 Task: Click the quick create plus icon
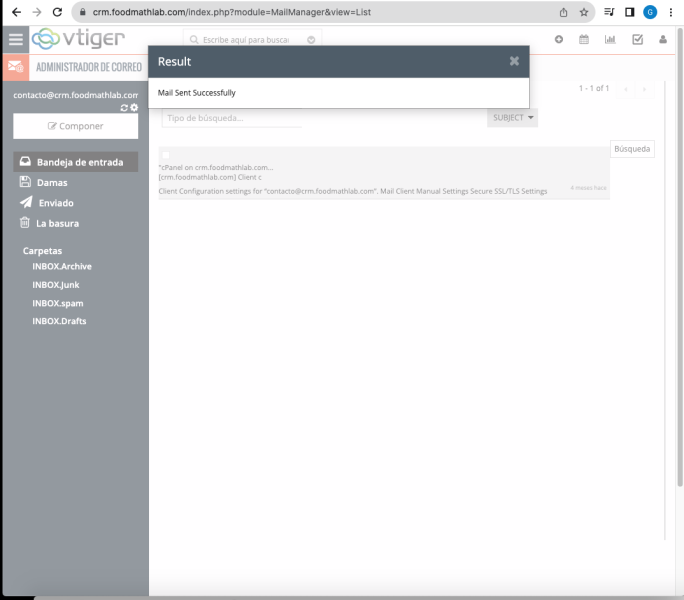tap(558, 39)
